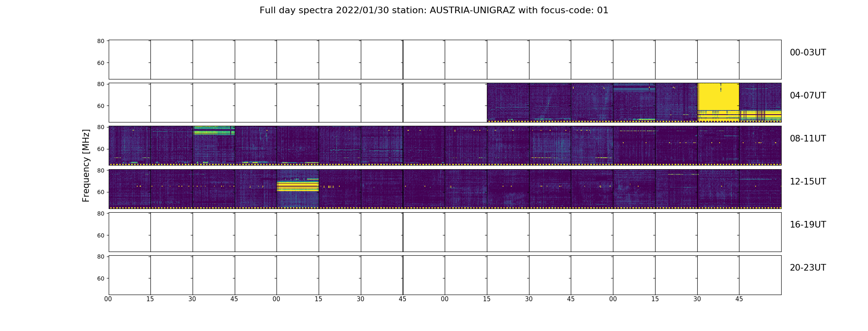Click the plot title mentioning AUSTRIA-UNIGRAZ
Image resolution: width=868 pixels, height=331 pixels.
coord(434,10)
